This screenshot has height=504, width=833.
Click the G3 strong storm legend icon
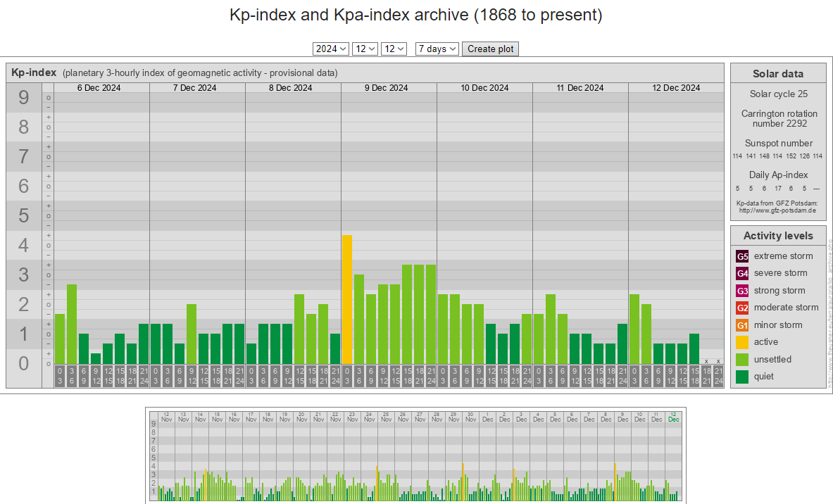click(742, 291)
